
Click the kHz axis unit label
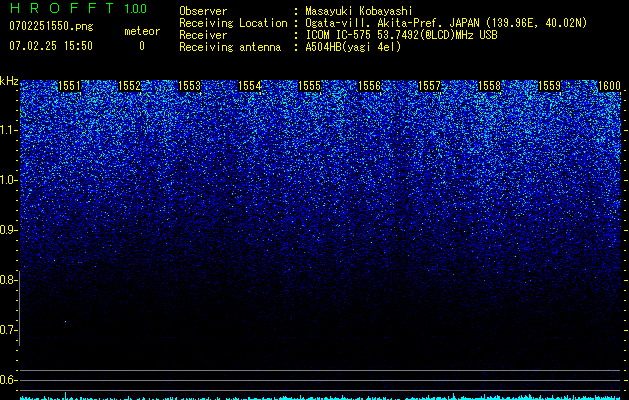coord(9,81)
